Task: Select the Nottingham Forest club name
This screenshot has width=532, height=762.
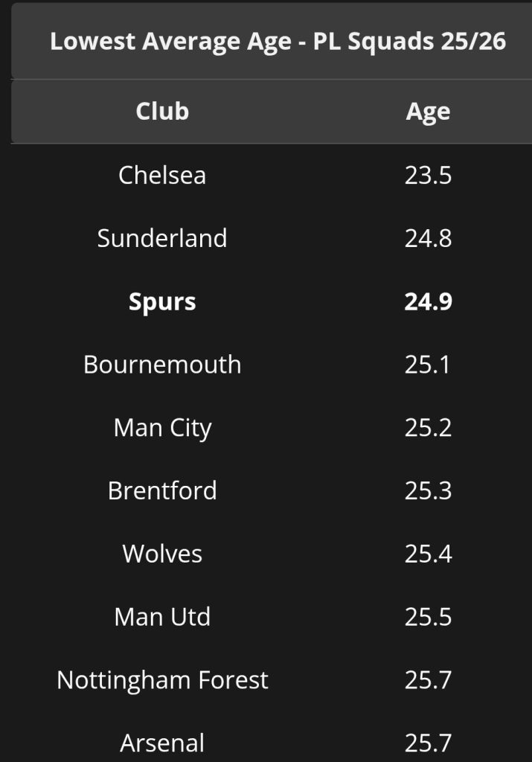Action: [162, 681]
